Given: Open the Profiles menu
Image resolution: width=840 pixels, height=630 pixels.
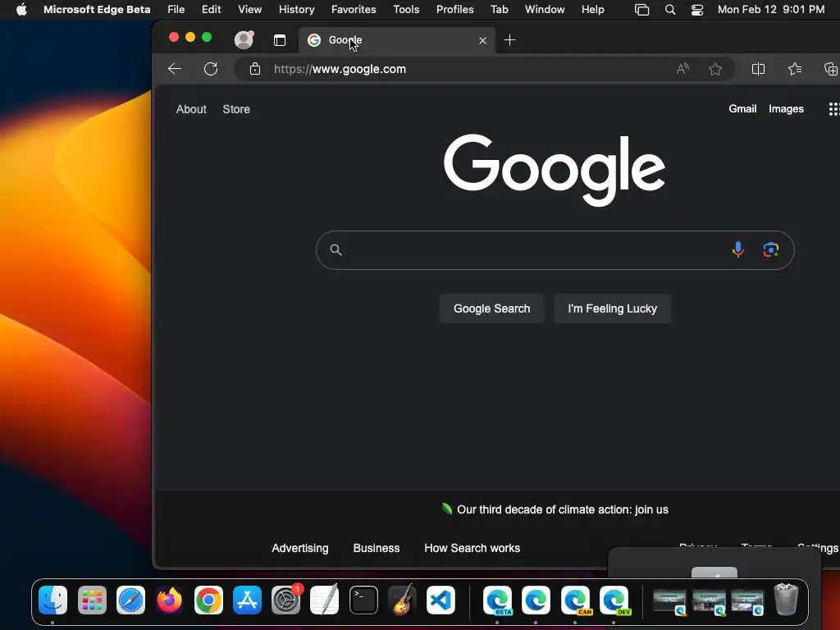Looking at the screenshot, I should [454, 9].
